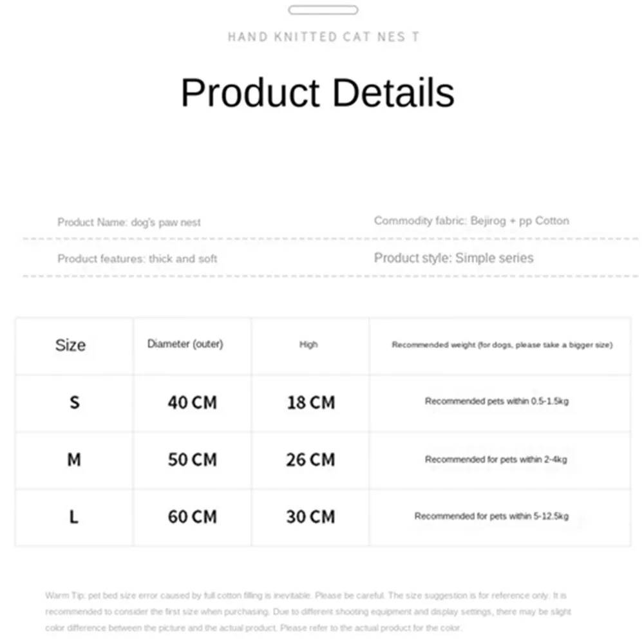Click the "High" column header
The width and height of the screenshot is (644, 644).
308,345
